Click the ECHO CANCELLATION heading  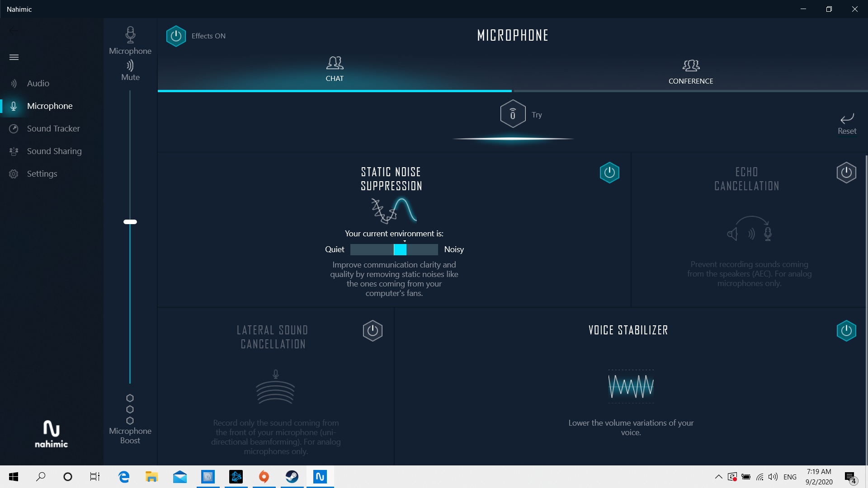(747, 179)
